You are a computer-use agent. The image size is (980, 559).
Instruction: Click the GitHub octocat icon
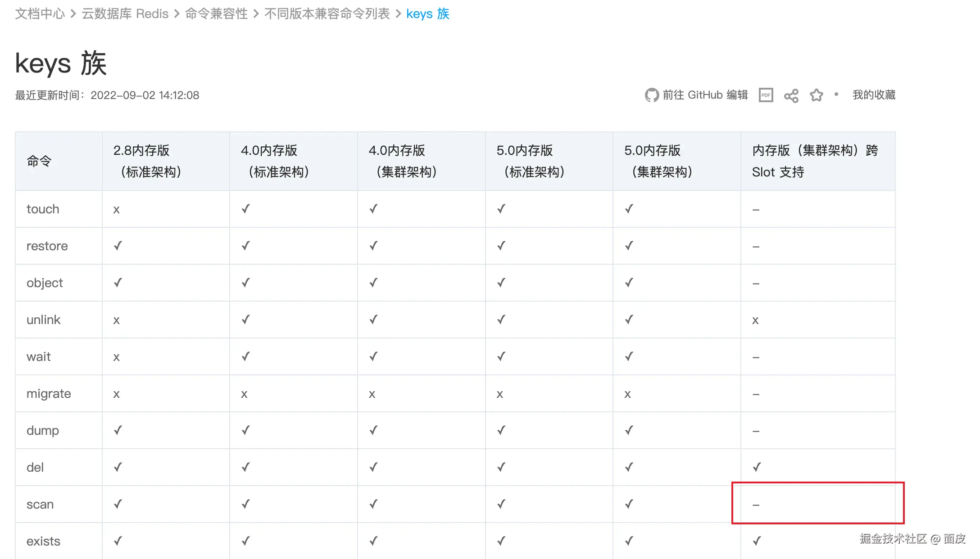click(x=651, y=95)
